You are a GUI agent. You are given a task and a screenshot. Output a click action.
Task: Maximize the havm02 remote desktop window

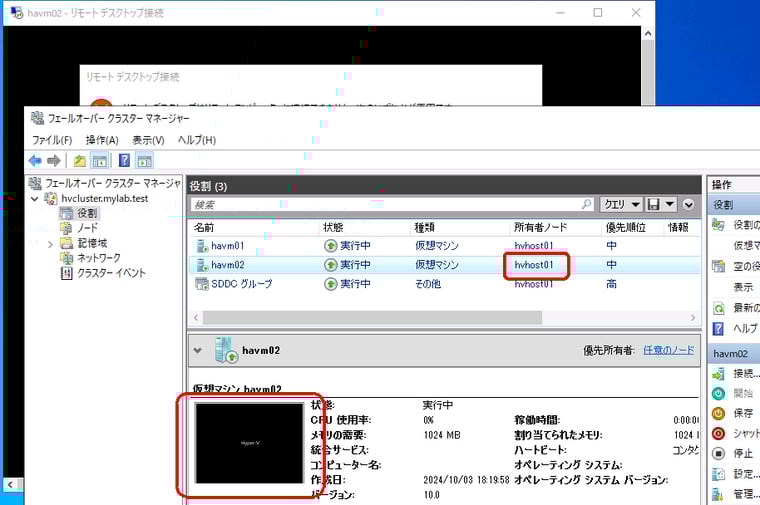(x=598, y=13)
